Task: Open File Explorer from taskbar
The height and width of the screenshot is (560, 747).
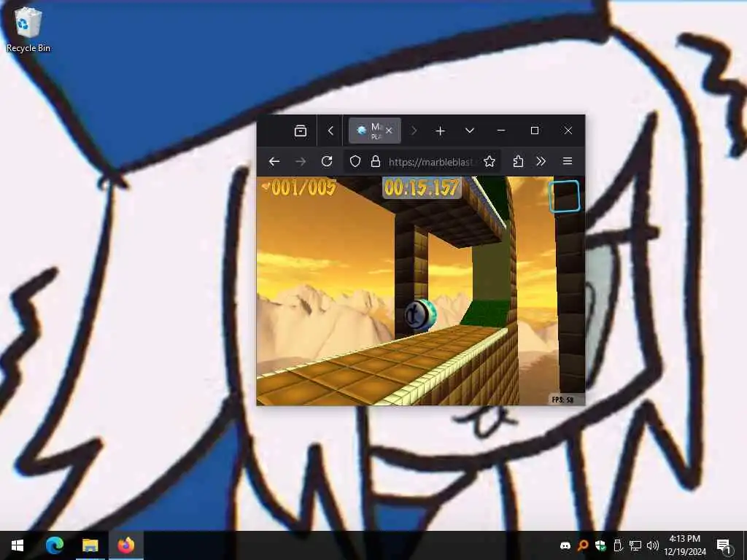Action: click(x=90, y=545)
